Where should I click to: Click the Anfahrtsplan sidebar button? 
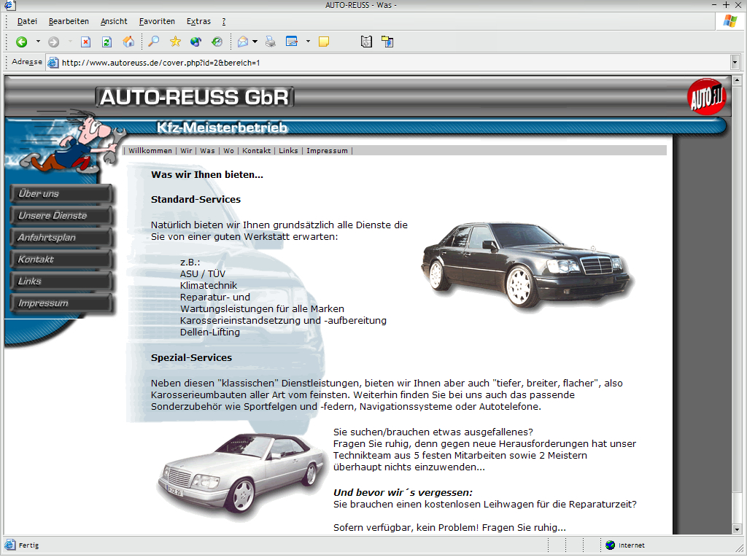click(61, 238)
